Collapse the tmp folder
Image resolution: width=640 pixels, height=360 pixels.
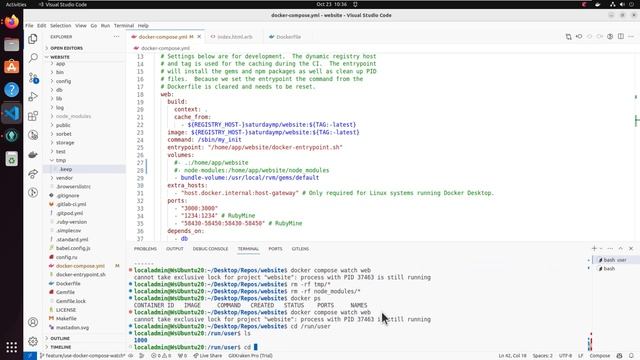pos(61,160)
